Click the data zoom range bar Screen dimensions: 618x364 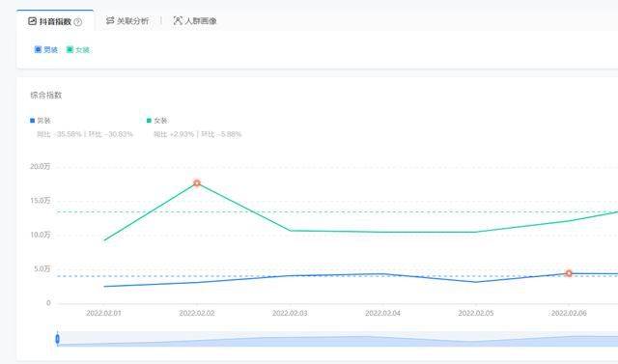pyautogui.click(x=338, y=339)
